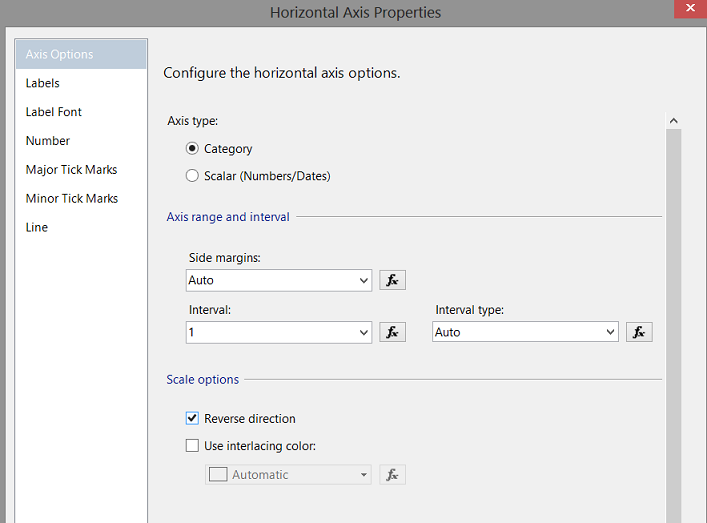
Task: Open the Line settings page
Action: click(x=37, y=227)
